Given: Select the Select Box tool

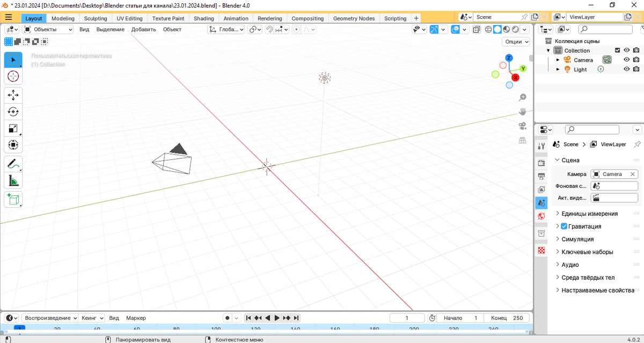Looking at the screenshot, I should (x=13, y=60).
